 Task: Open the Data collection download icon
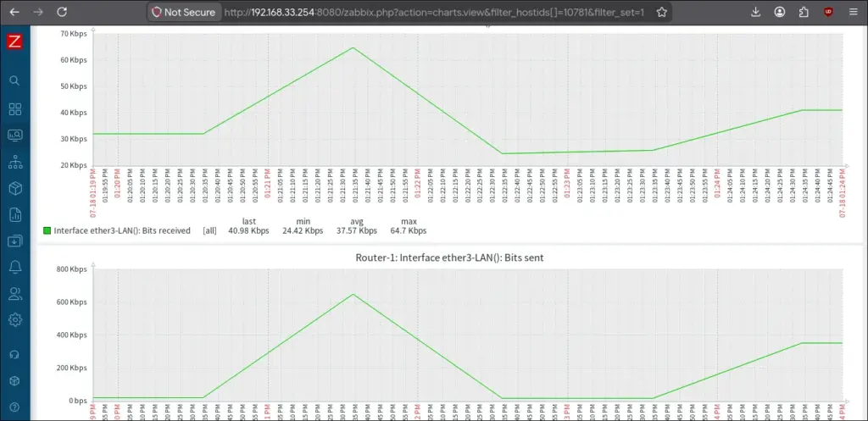click(15, 241)
